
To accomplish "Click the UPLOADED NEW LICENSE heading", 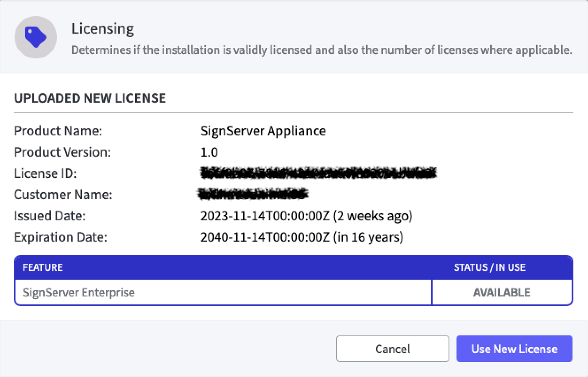I will click(x=90, y=98).
